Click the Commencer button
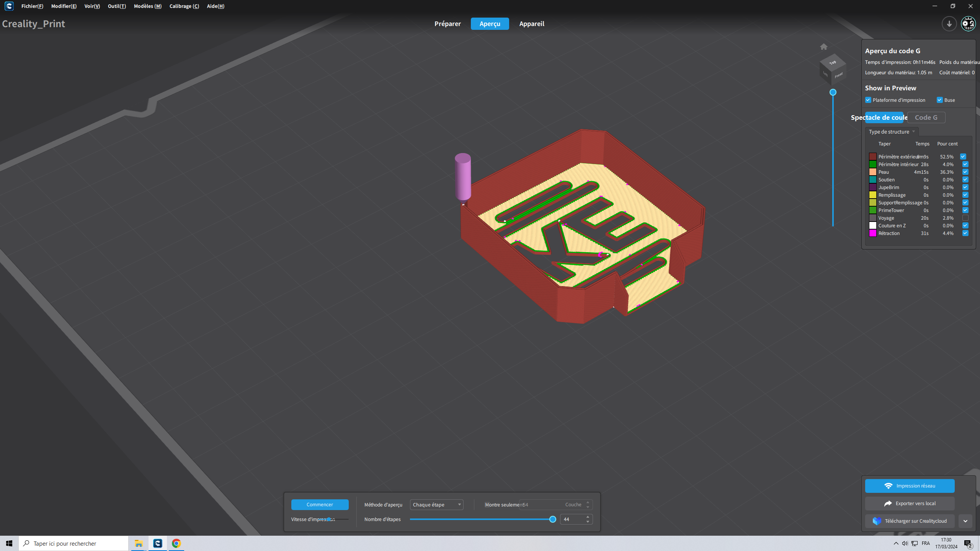This screenshot has height=551, width=980. pos(320,505)
